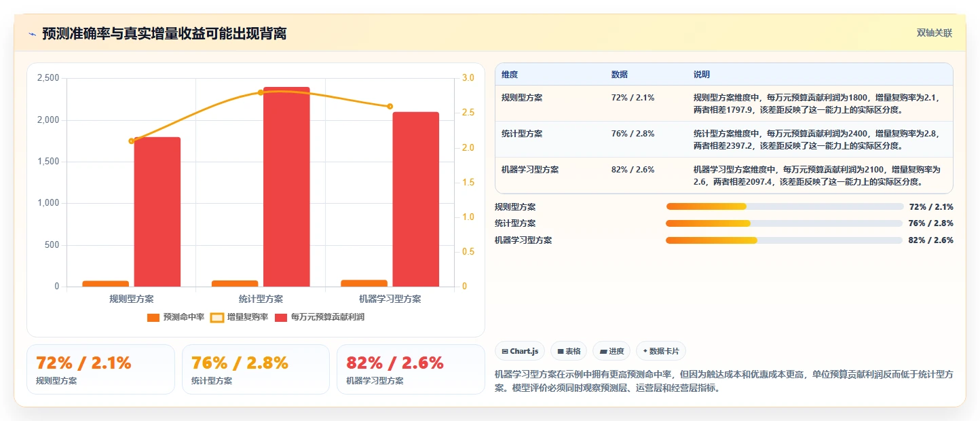Click the line point above 统计型方案
Screen dimensions: 980x421
261,92
